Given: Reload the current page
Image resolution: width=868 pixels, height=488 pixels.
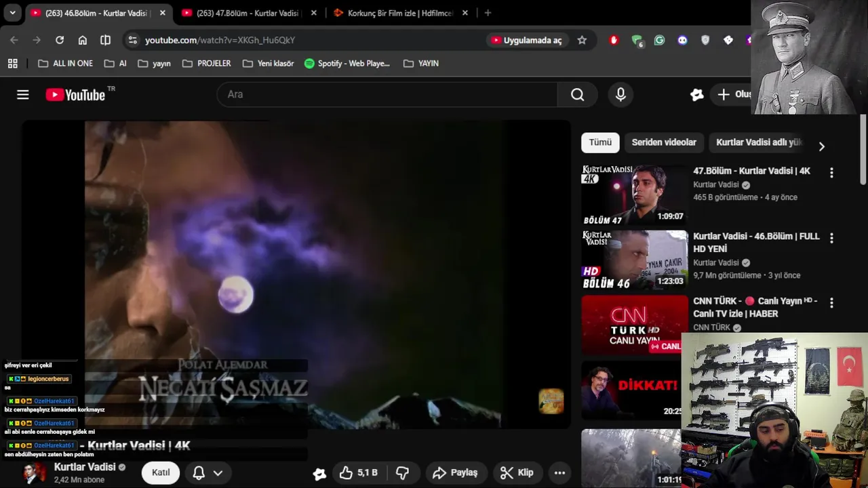Looking at the screenshot, I should [x=60, y=40].
